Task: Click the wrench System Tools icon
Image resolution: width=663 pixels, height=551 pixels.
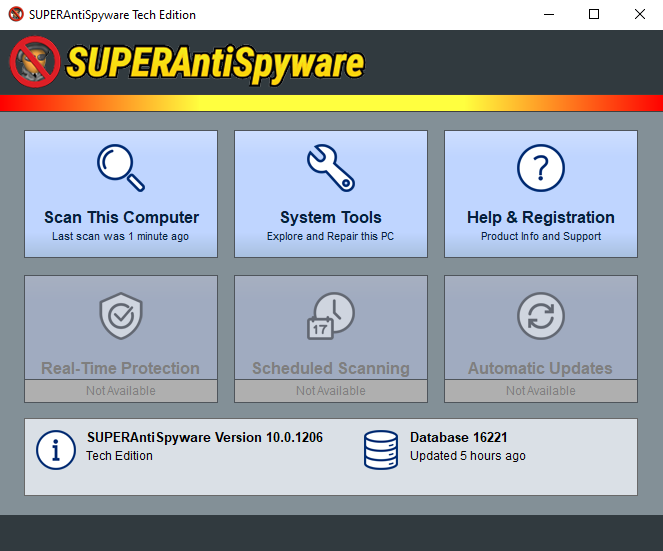Action: tap(330, 168)
